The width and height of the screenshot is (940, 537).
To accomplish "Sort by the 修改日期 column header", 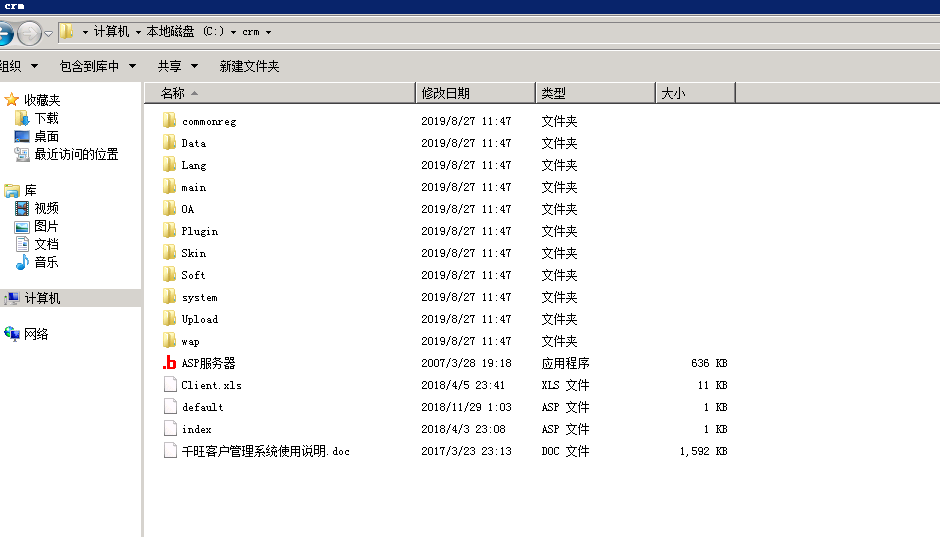I will tap(475, 93).
